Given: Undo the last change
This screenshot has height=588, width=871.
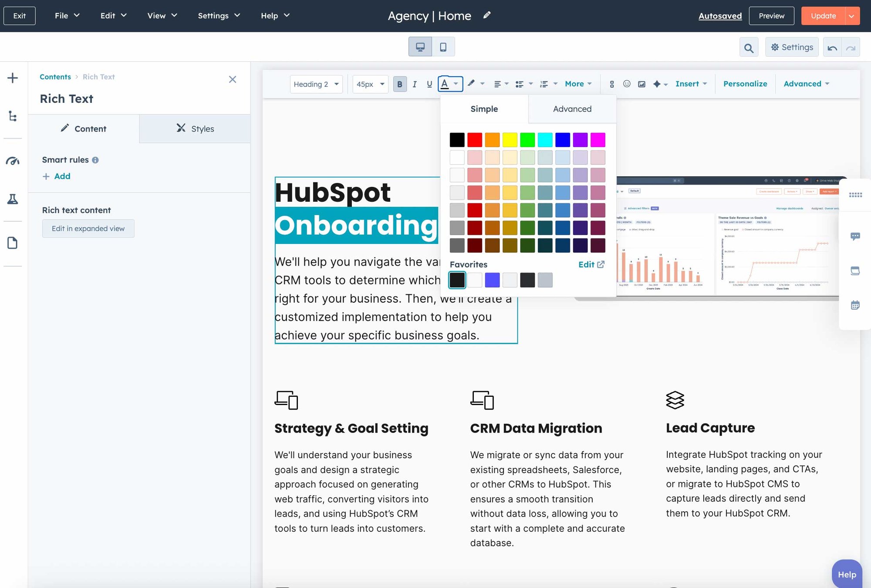Looking at the screenshot, I should pos(832,47).
